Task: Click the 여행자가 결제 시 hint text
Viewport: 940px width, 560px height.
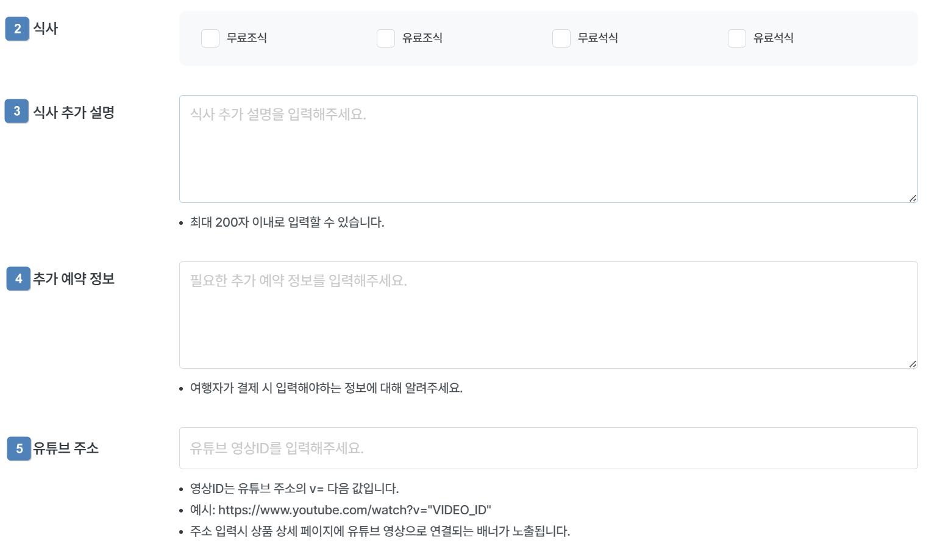Action: click(326, 388)
